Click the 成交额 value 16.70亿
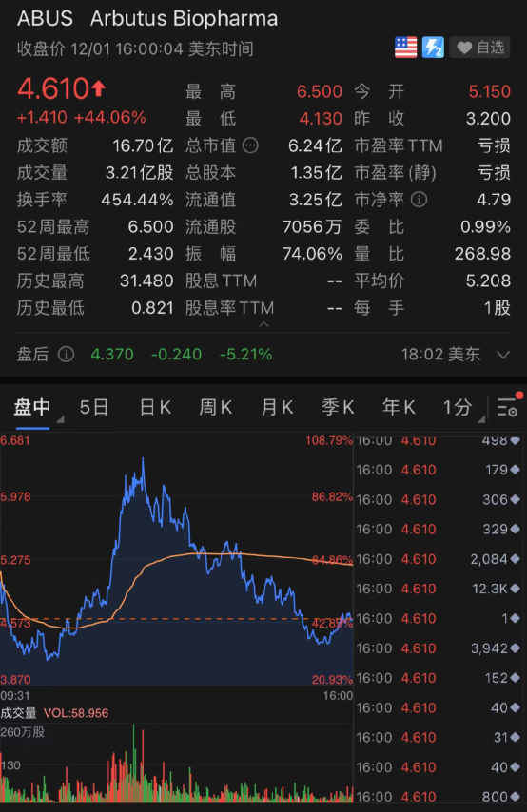 [143, 145]
